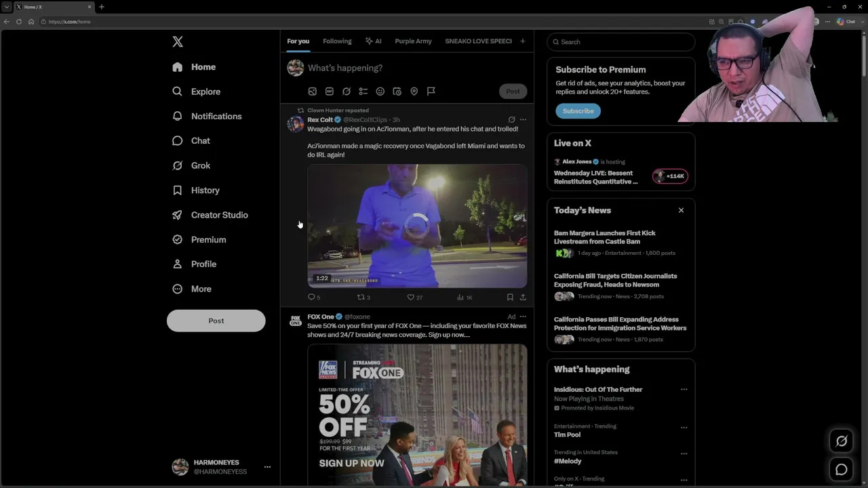The width and height of the screenshot is (868, 488).
Task: Click the composer Post button
Action: 513,91
